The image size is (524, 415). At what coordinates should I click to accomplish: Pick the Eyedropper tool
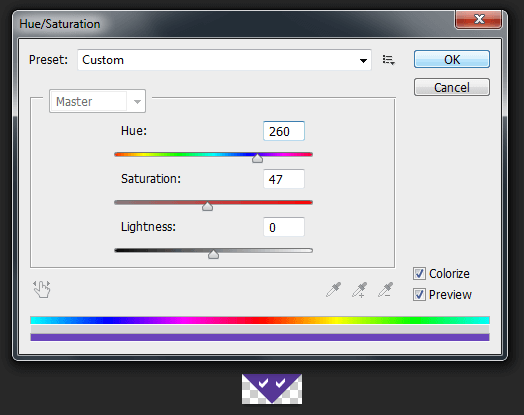click(x=334, y=289)
